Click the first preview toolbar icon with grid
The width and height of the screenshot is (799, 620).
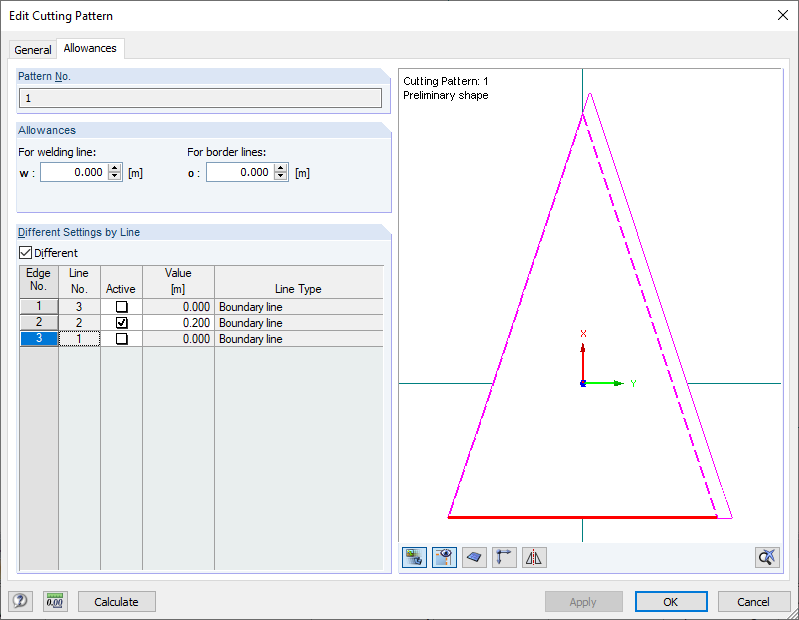tap(414, 557)
